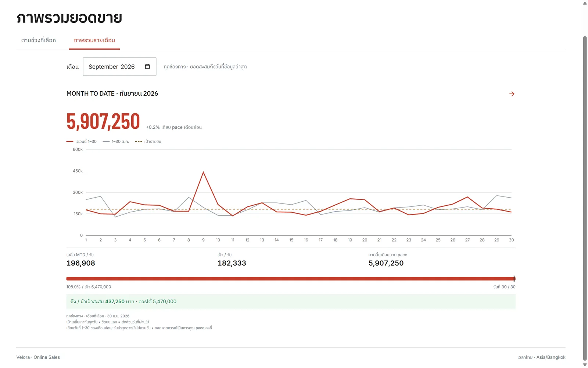Click the x-axis label 30
The image size is (588, 368).
pyautogui.click(x=511, y=240)
